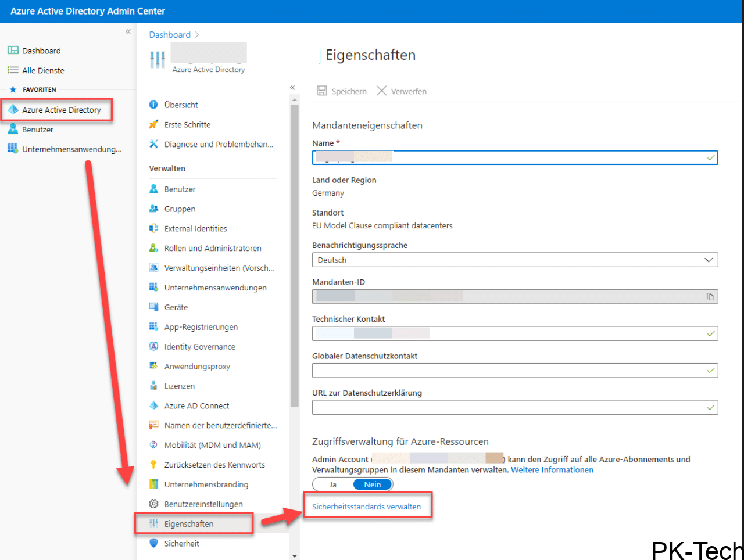Open Weitere Informationen link
The width and height of the screenshot is (744, 560).
[x=552, y=470]
